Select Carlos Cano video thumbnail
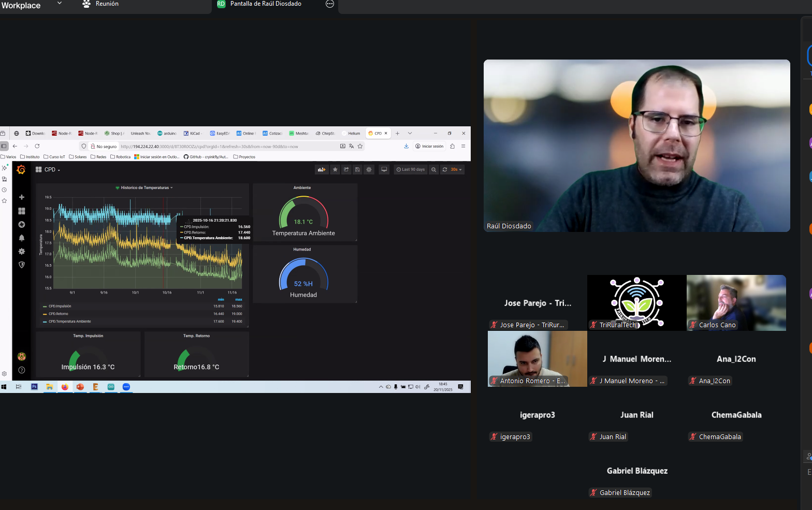812x510 pixels. (x=736, y=303)
